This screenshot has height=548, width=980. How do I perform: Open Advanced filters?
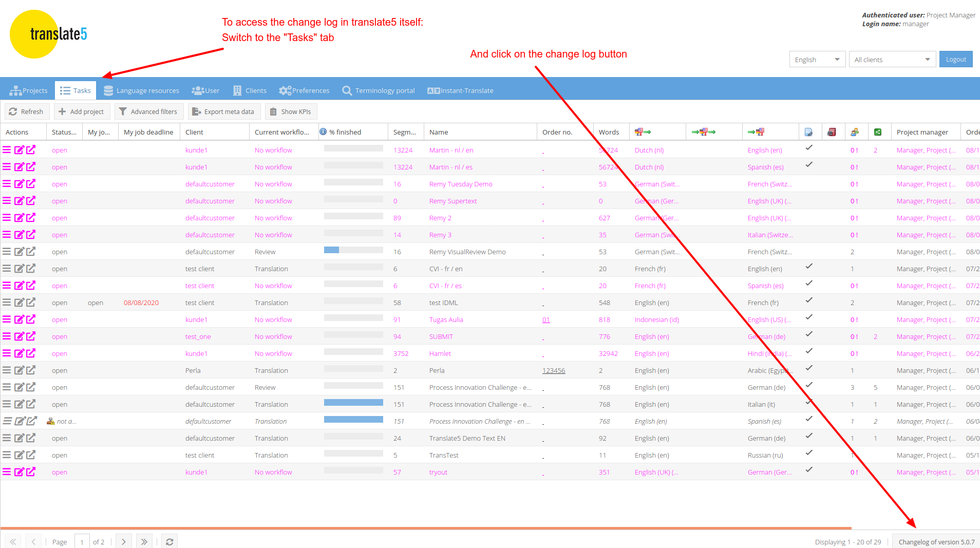(x=149, y=111)
